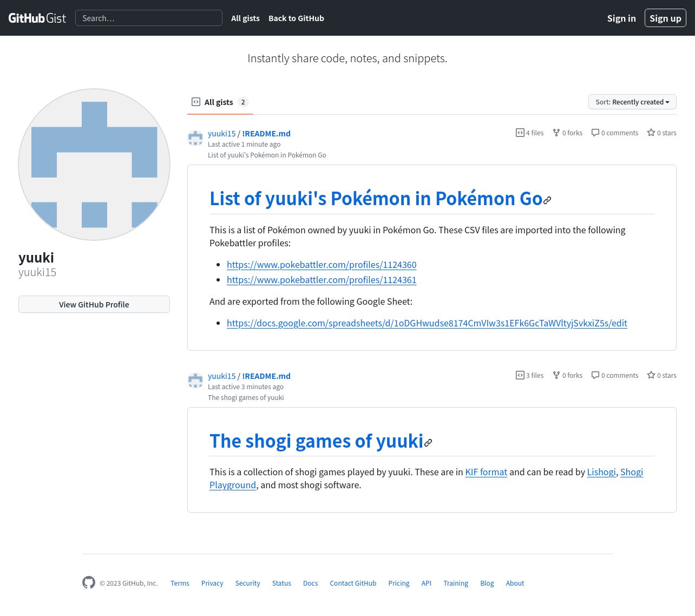The width and height of the screenshot is (695, 616).
Task: Click comments icon on Pokémon gist
Action: 595,133
